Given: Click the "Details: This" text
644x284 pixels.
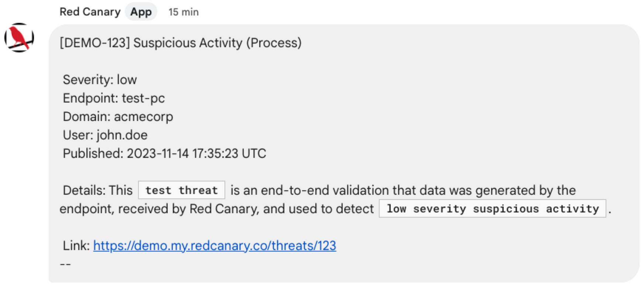Looking at the screenshot, I should (x=97, y=190).
